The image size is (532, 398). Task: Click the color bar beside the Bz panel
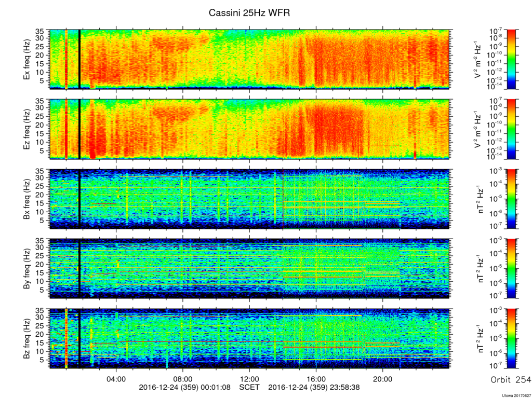coord(511,338)
